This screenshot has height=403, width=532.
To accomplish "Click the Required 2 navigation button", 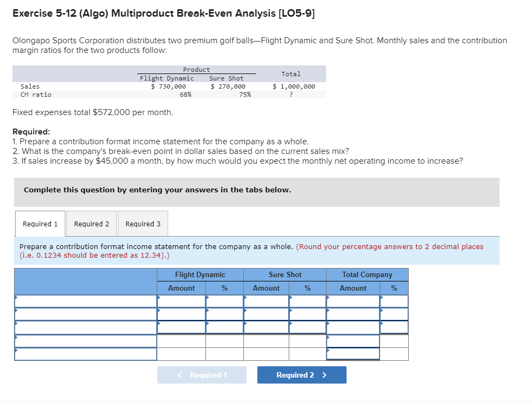I will pyautogui.click(x=302, y=374).
